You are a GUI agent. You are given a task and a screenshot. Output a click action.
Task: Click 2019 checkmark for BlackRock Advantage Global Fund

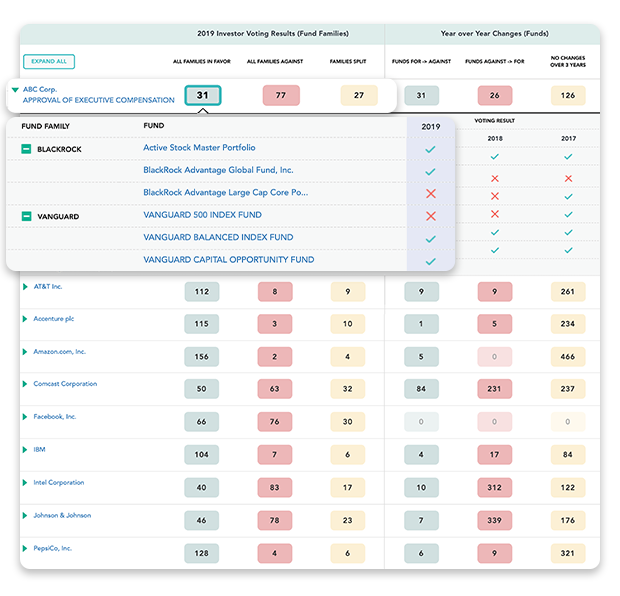click(430, 172)
